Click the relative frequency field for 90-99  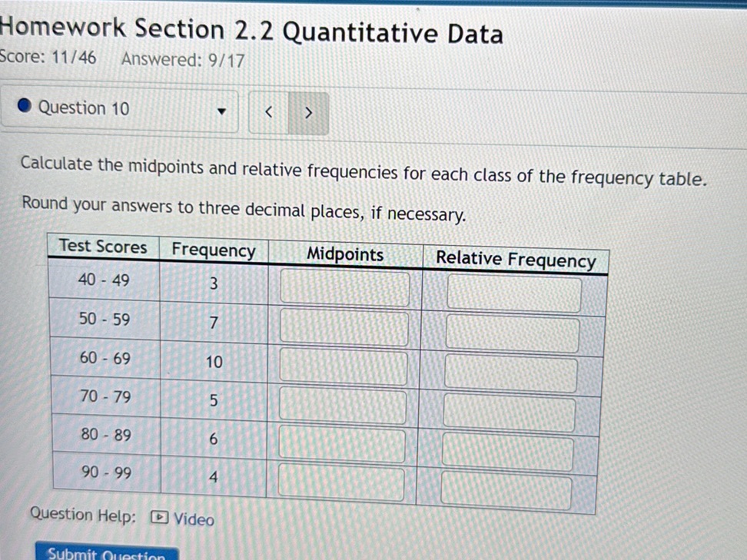[509, 490]
